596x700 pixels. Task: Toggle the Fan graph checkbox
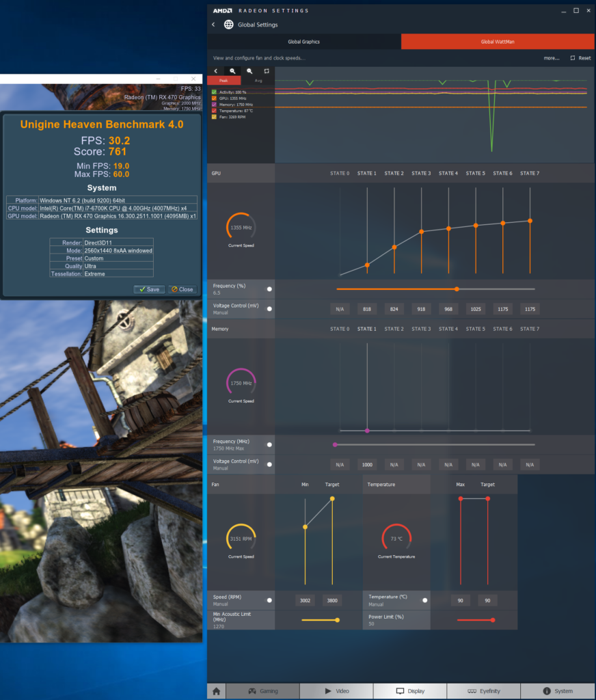point(215,117)
